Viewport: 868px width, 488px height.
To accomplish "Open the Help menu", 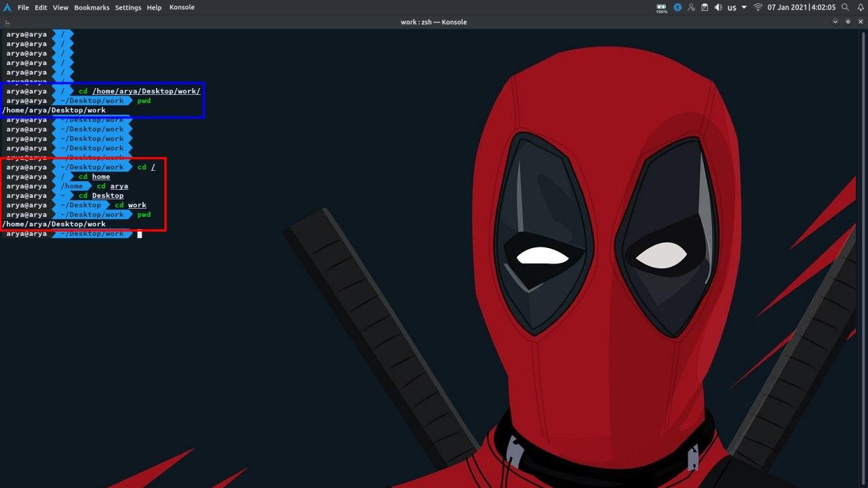I will click(x=154, y=7).
